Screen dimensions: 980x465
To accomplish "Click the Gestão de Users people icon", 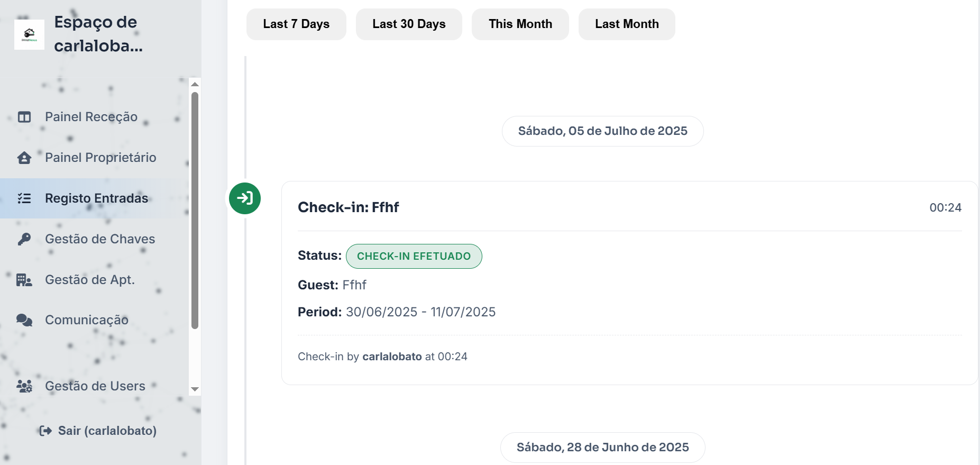I will tap(24, 386).
